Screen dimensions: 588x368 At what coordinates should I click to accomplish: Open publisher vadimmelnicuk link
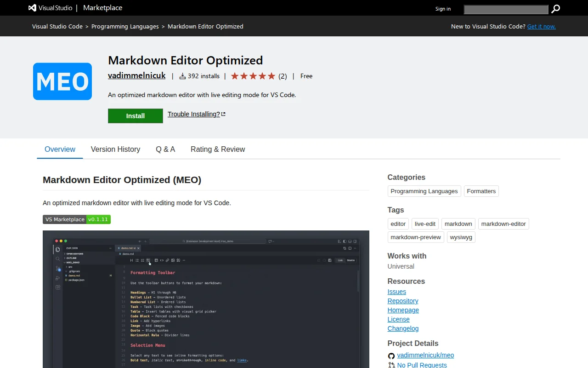coord(137,75)
